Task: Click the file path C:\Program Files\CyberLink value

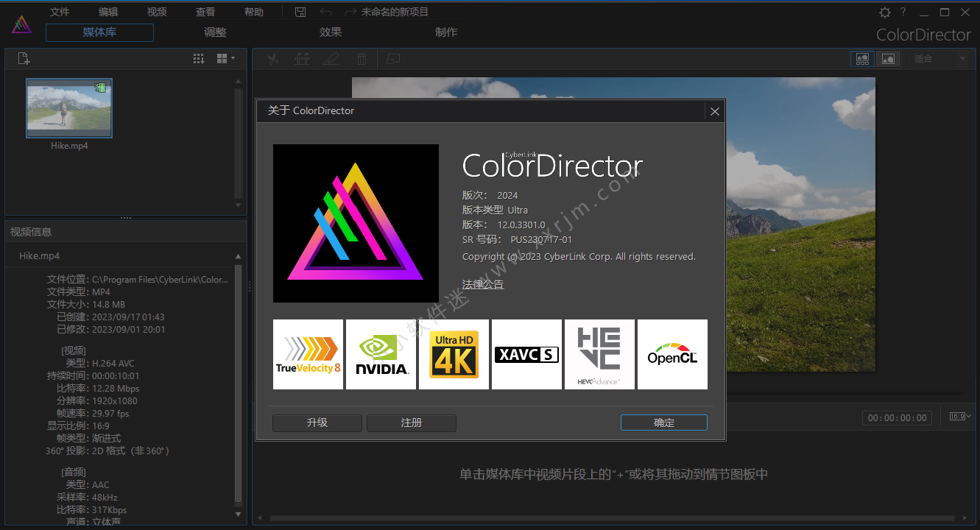Action: (x=160, y=280)
